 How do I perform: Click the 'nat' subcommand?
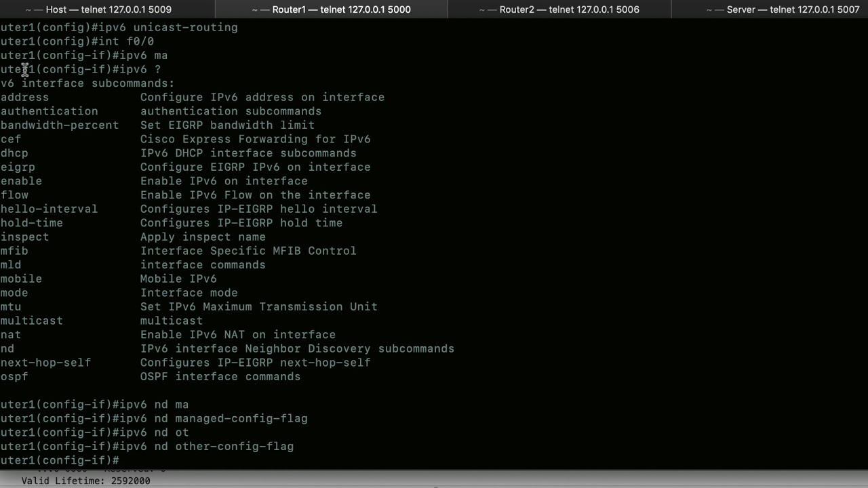[x=11, y=335]
